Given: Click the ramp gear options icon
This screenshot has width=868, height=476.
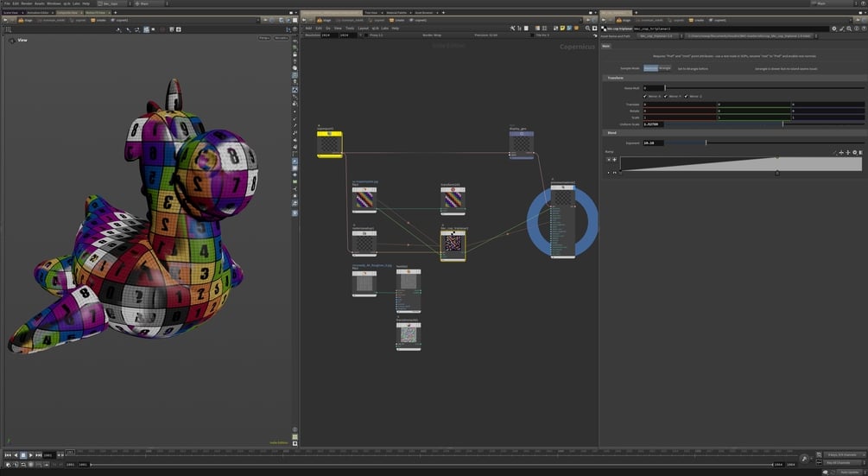Looking at the screenshot, I should click(x=855, y=152).
